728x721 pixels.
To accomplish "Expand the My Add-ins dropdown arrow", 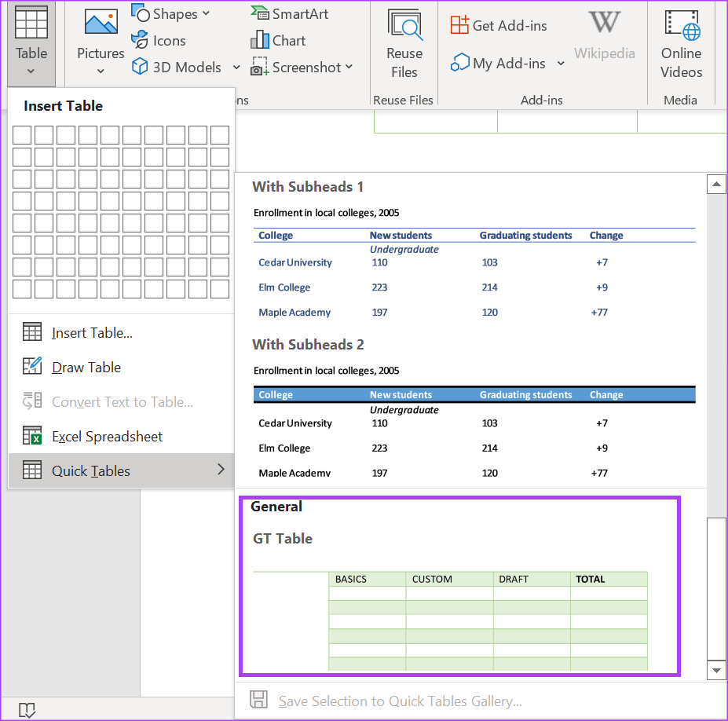I will [561, 64].
